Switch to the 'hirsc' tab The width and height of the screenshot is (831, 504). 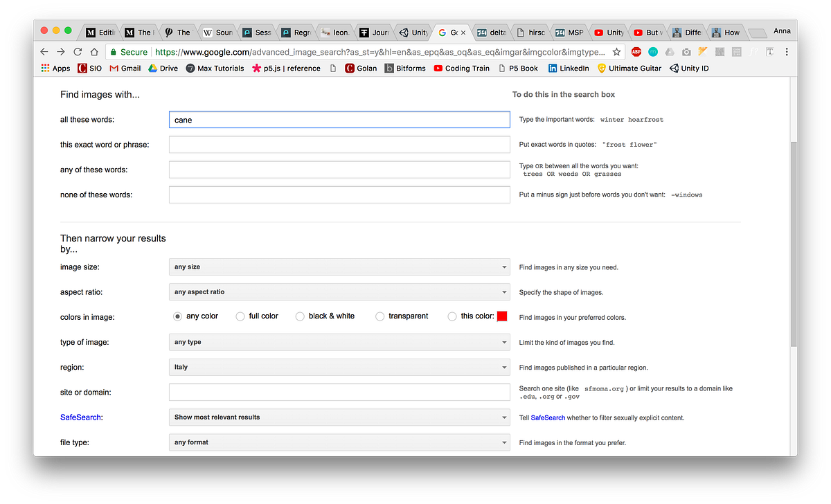tap(530, 32)
